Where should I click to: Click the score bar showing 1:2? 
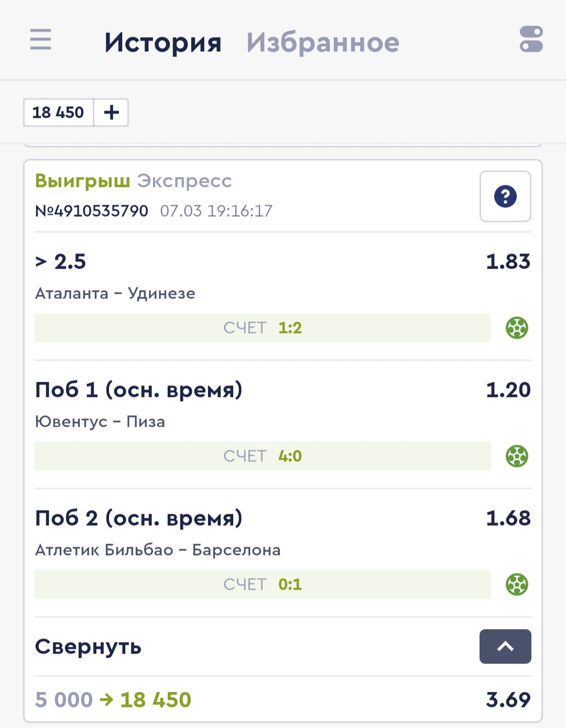pos(263,328)
